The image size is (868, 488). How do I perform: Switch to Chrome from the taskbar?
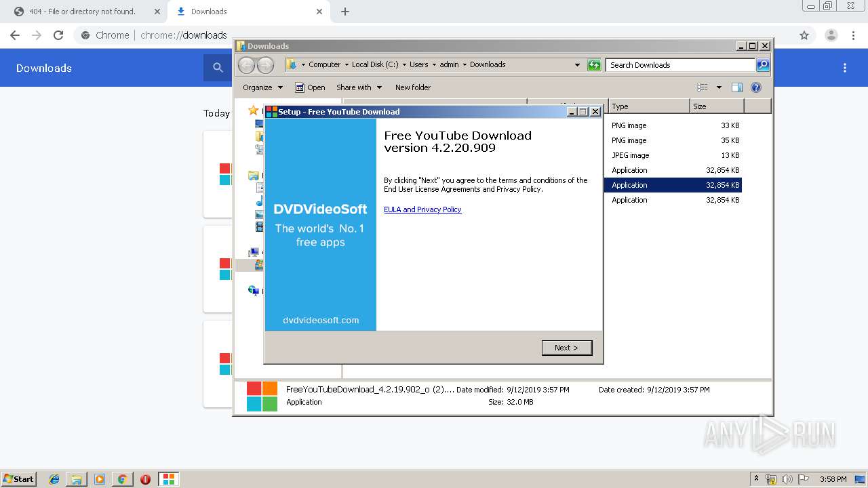(122, 479)
